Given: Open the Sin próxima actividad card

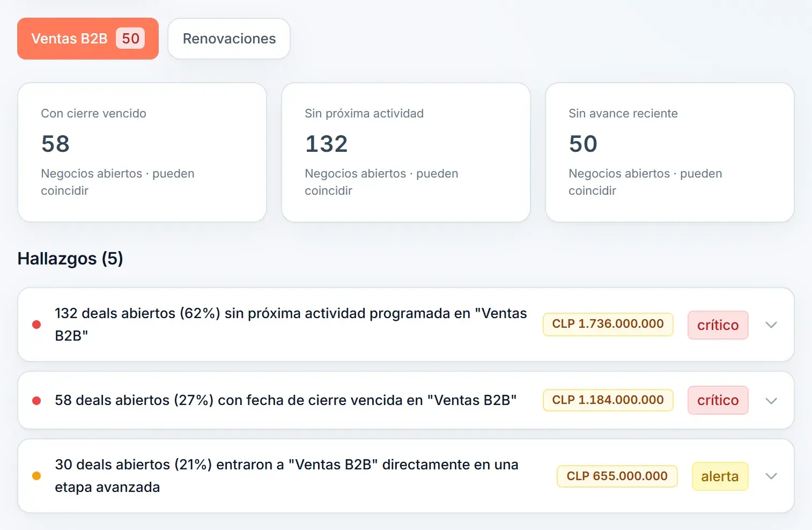Looking at the screenshot, I should 406,152.
